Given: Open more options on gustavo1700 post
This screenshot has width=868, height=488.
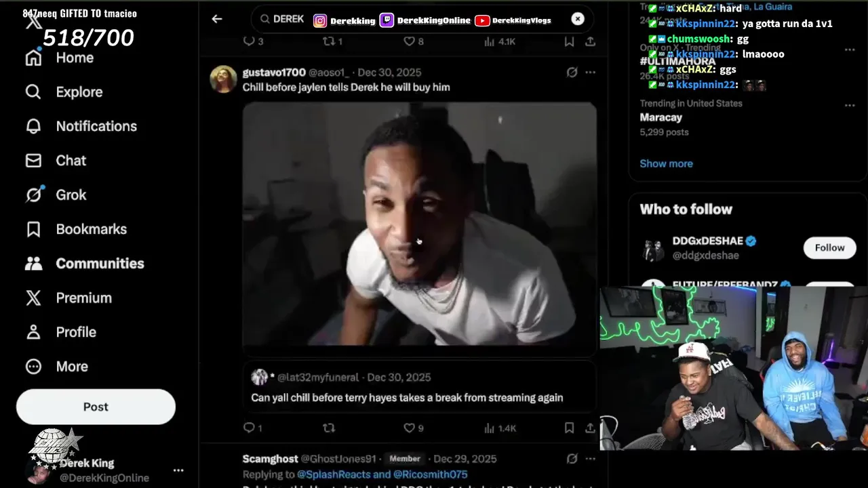Looking at the screenshot, I should pos(590,73).
